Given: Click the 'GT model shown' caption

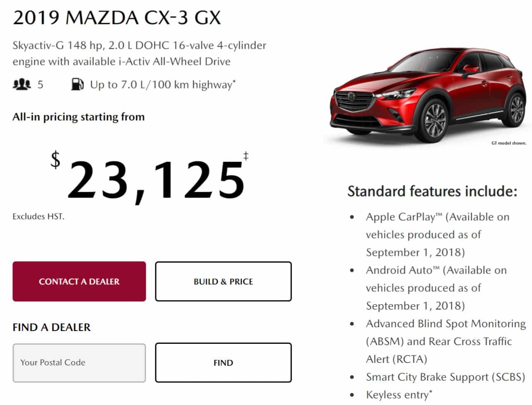Looking at the screenshot, I should point(509,143).
